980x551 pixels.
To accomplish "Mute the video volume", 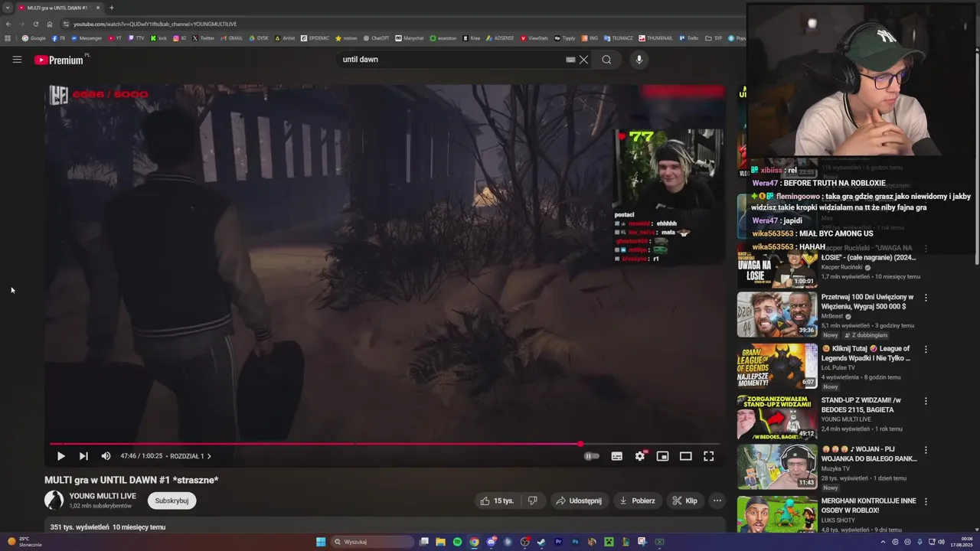I will pyautogui.click(x=106, y=456).
